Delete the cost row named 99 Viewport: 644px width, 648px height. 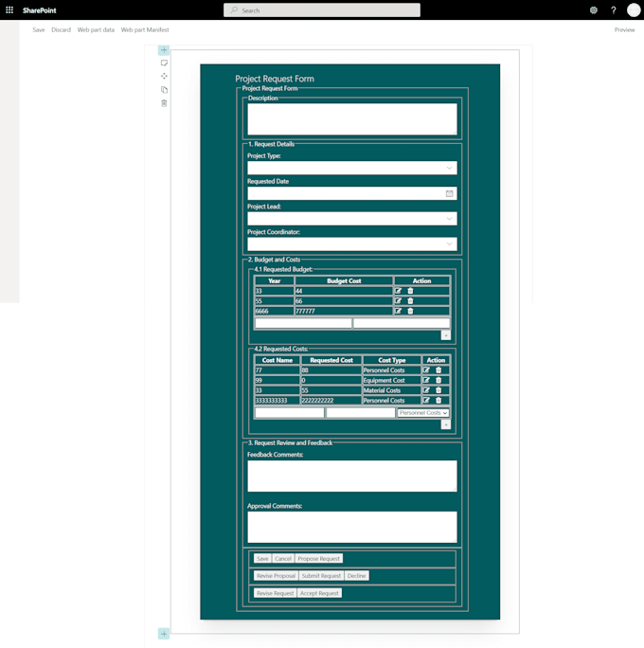point(438,380)
